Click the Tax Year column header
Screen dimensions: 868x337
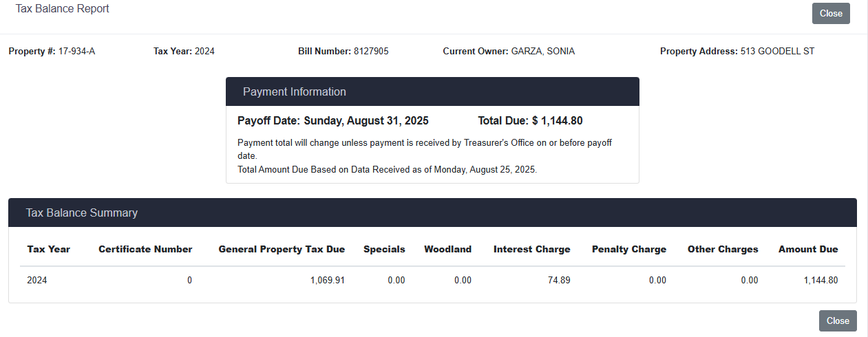coord(49,250)
